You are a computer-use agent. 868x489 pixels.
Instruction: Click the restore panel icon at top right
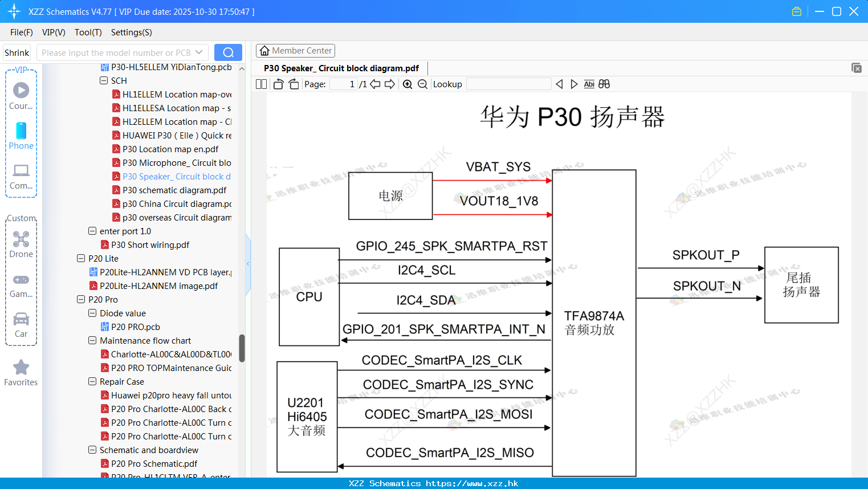857,68
